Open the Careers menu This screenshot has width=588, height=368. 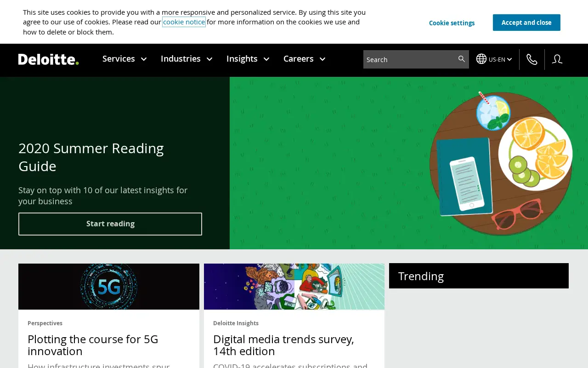coord(299,58)
